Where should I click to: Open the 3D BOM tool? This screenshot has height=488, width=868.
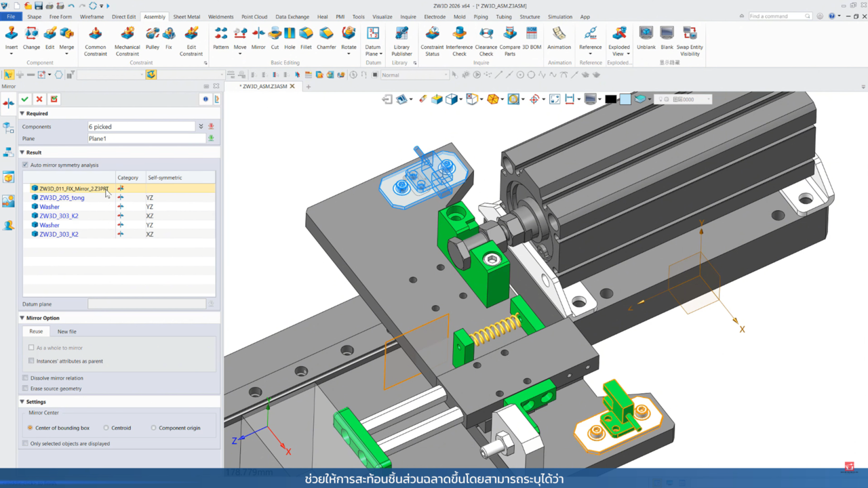point(532,34)
